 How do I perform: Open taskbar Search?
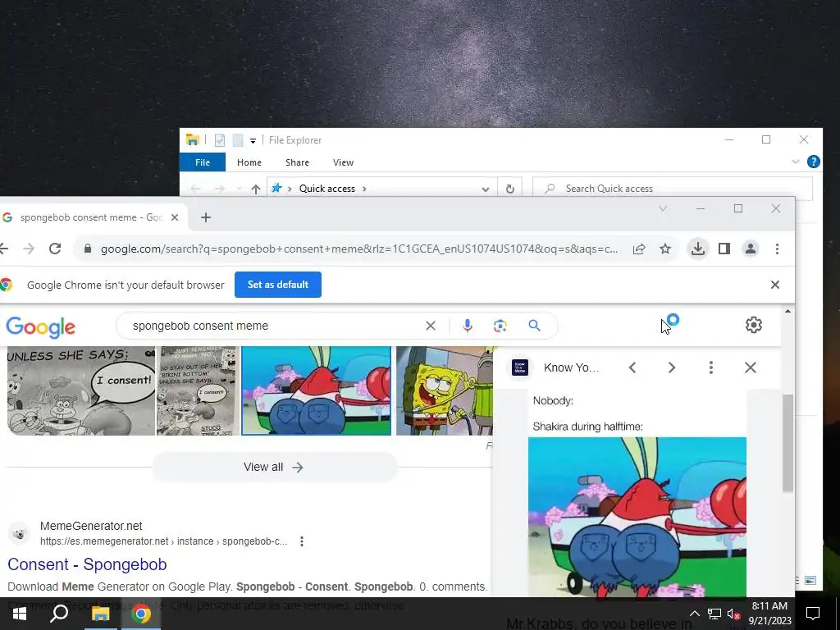click(x=59, y=614)
